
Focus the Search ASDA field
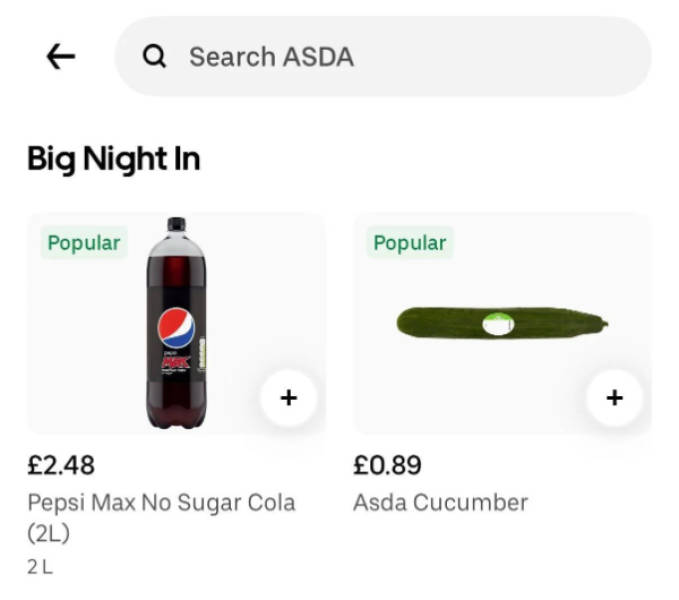coord(400,57)
